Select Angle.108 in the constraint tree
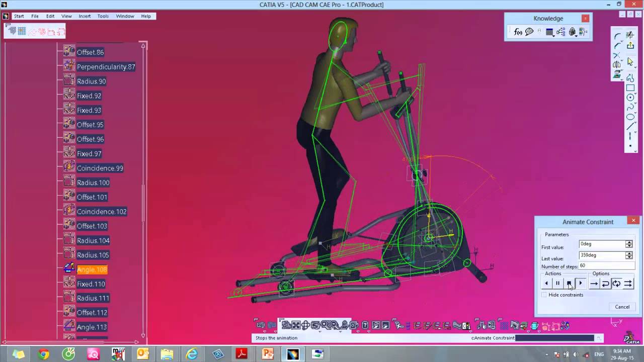Image resolution: width=644 pixels, height=362 pixels. (92, 269)
